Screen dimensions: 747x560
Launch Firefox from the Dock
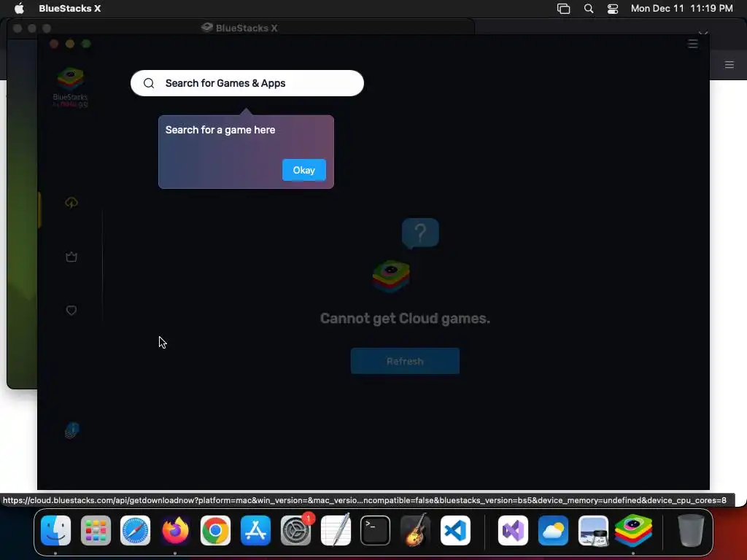(175, 530)
